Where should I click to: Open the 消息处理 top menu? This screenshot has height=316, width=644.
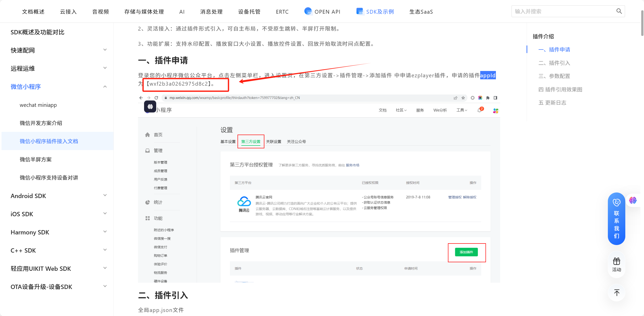click(211, 12)
